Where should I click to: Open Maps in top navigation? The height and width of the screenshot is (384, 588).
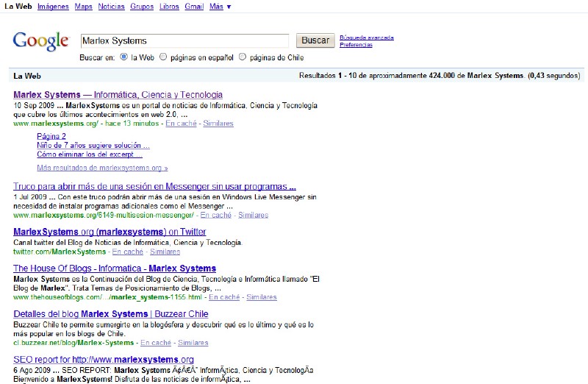click(83, 7)
